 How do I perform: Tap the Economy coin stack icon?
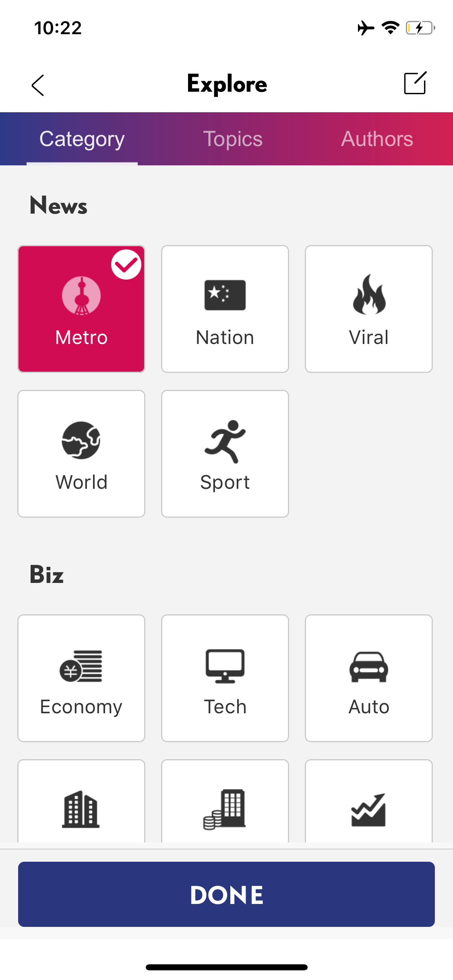pyautogui.click(x=81, y=666)
